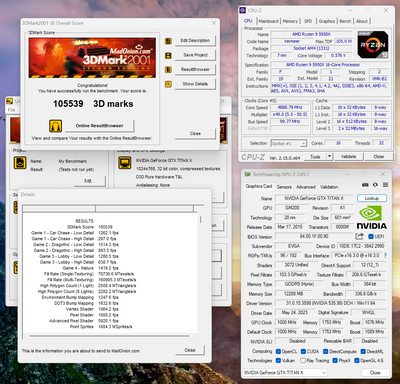This screenshot has width=400, height=384.
Task: Click the Show Details button
Action: [x=195, y=84]
